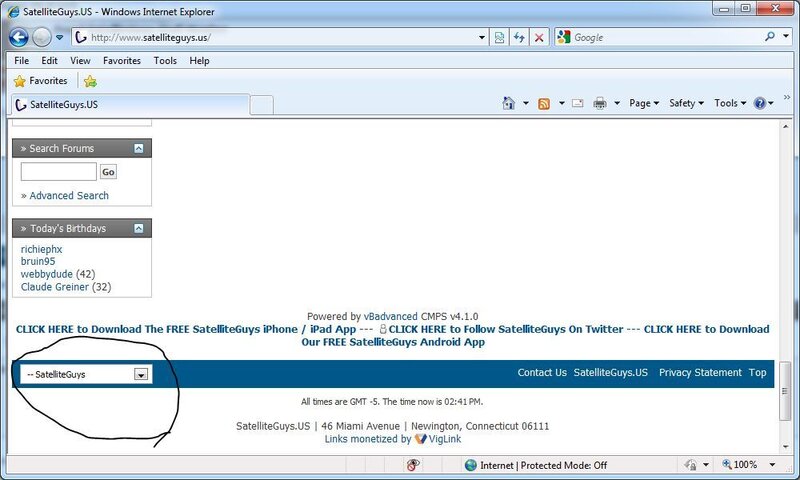
Task: Open the Safety command menu
Action: click(686, 103)
